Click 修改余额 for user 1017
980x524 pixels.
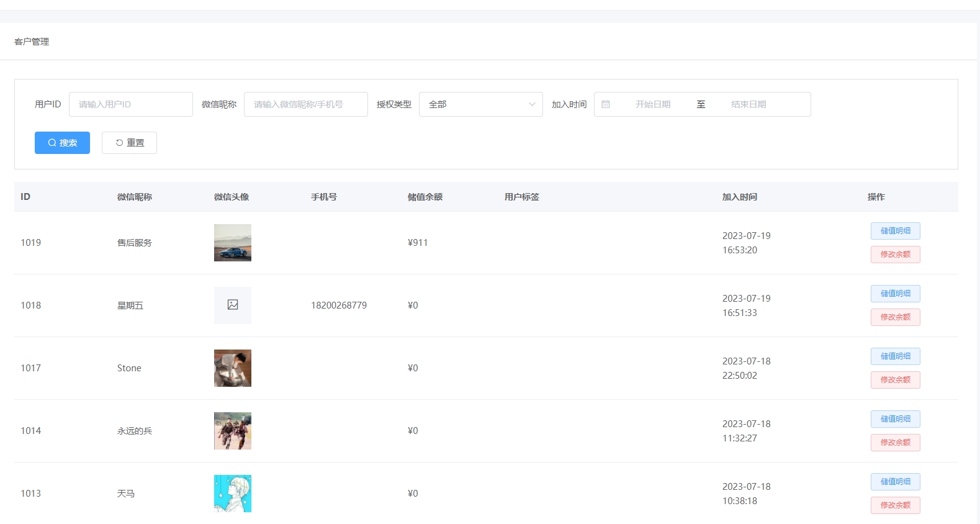(895, 380)
